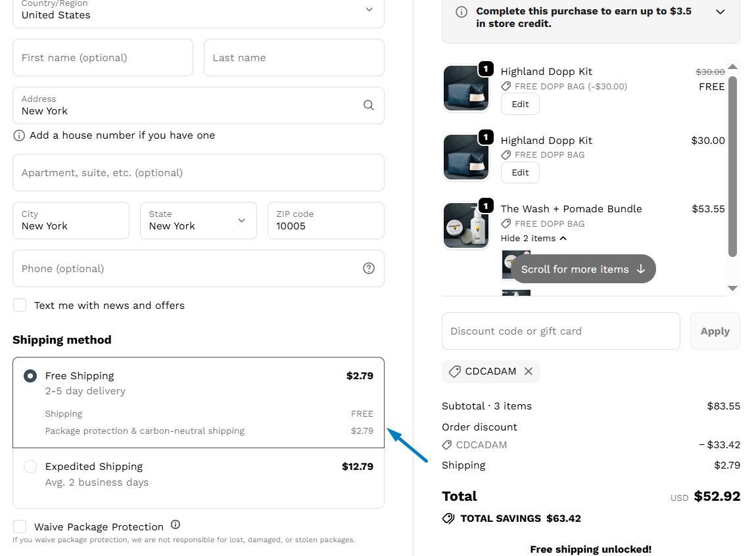Click Apply discount button
Image resolution: width=756 pixels, height=556 pixels.
tap(715, 331)
